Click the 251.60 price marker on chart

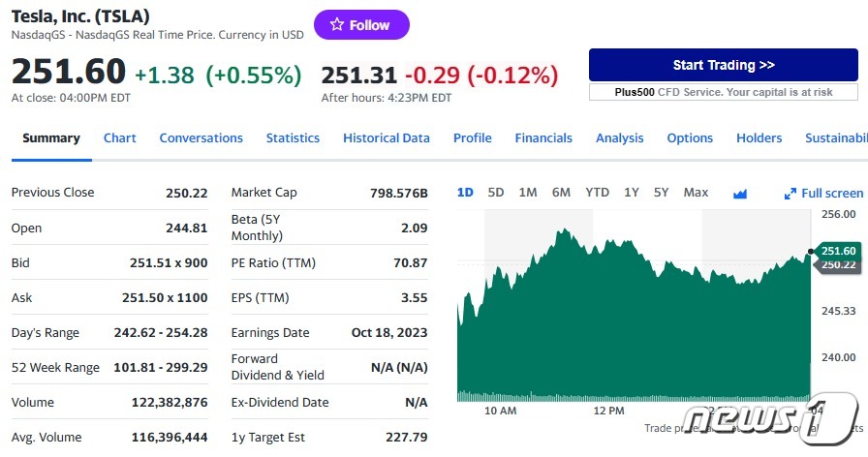tap(838, 251)
